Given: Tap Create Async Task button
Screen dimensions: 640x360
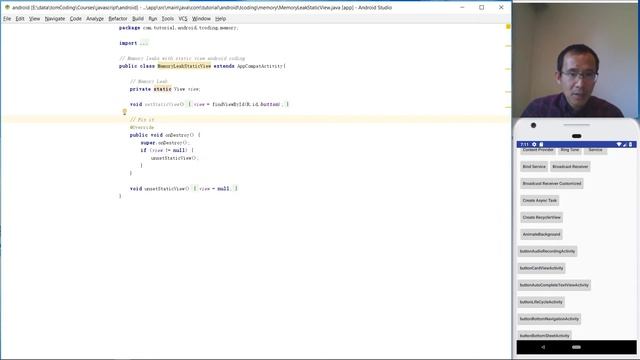Looking at the screenshot, I should click(x=540, y=200).
